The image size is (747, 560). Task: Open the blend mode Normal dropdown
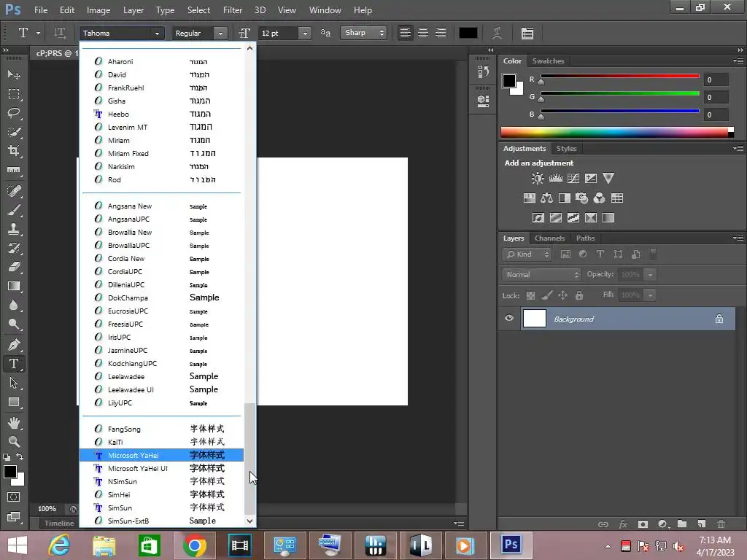pos(541,275)
